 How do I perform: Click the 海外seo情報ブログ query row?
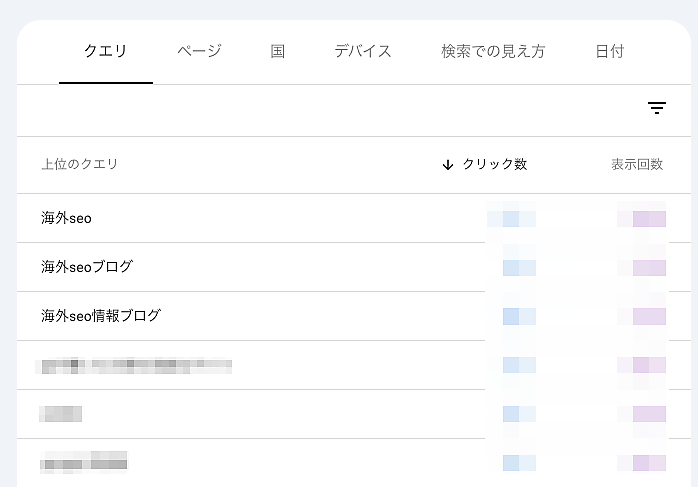pyautogui.click(x=101, y=316)
